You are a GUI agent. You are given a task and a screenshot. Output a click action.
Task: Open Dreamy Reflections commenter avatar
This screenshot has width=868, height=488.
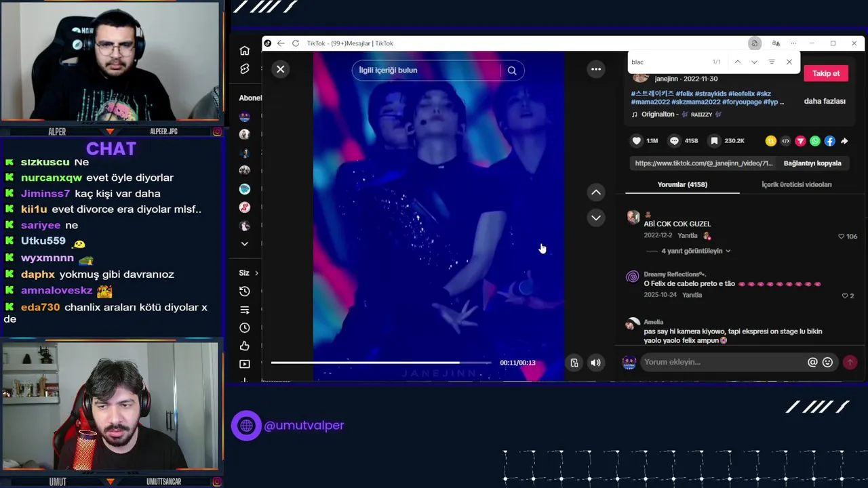coord(633,277)
